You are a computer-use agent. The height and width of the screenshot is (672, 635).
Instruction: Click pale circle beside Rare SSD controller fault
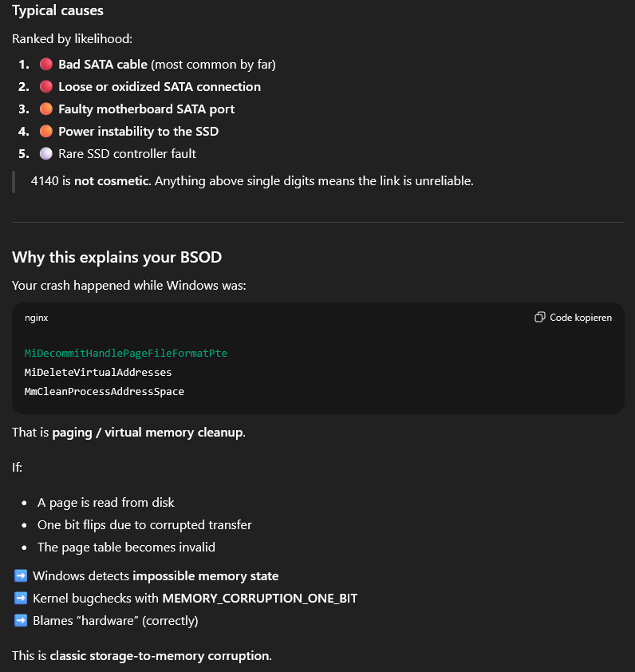tap(46, 154)
